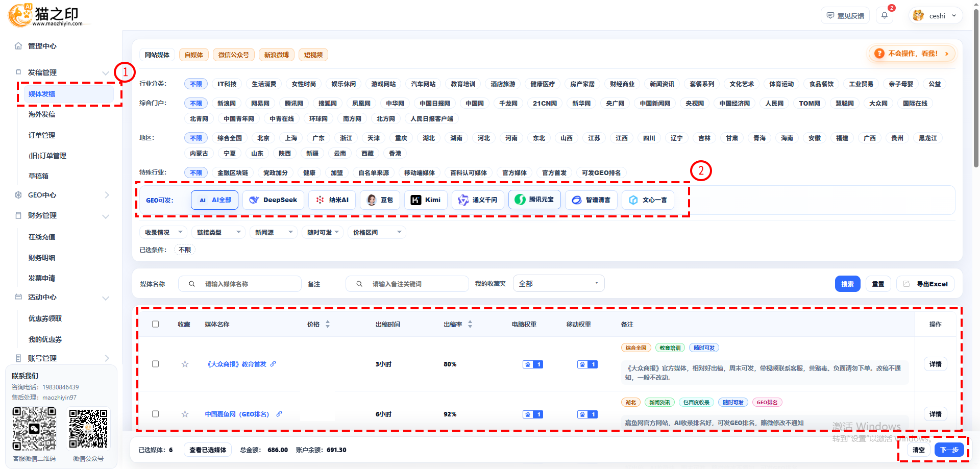Select 媒体发稿 in the sidebar
Image resolution: width=980 pixels, height=469 pixels.
point(69,94)
